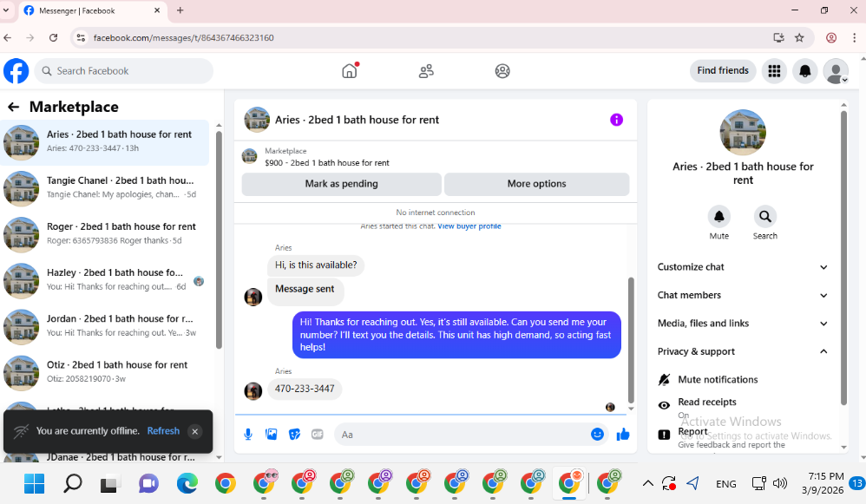The width and height of the screenshot is (866, 504).
Task: Open the Windows Start menu
Action: (x=34, y=483)
